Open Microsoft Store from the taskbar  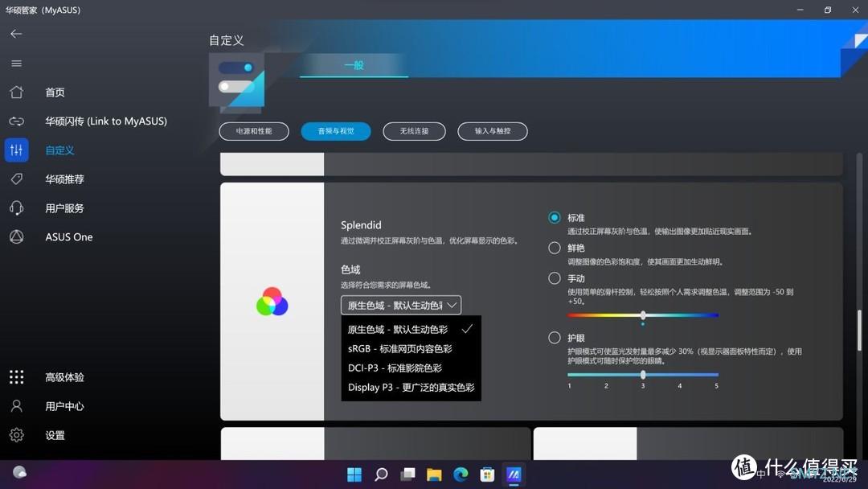487,475
